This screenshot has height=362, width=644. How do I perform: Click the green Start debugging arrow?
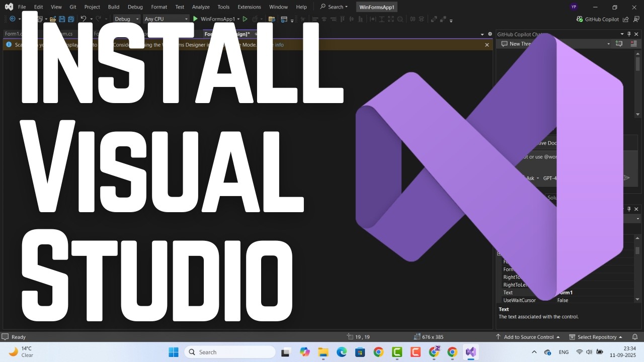coord(196,19)
